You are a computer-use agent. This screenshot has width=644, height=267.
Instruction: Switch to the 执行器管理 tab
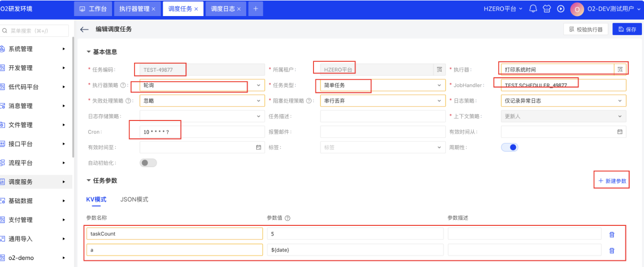[134, 9]
